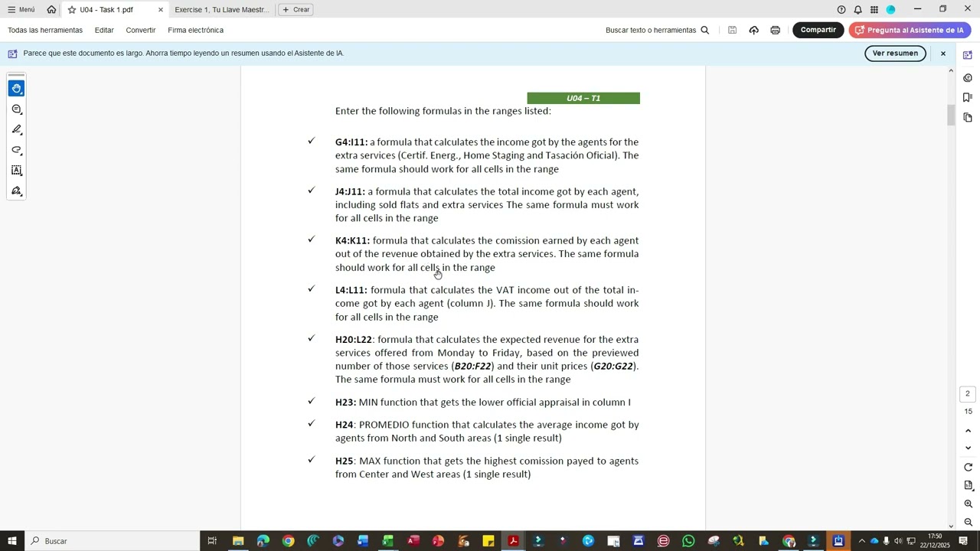980x551 pixels.
Task: Open Todas las herramientas
Action: (45, 30)
